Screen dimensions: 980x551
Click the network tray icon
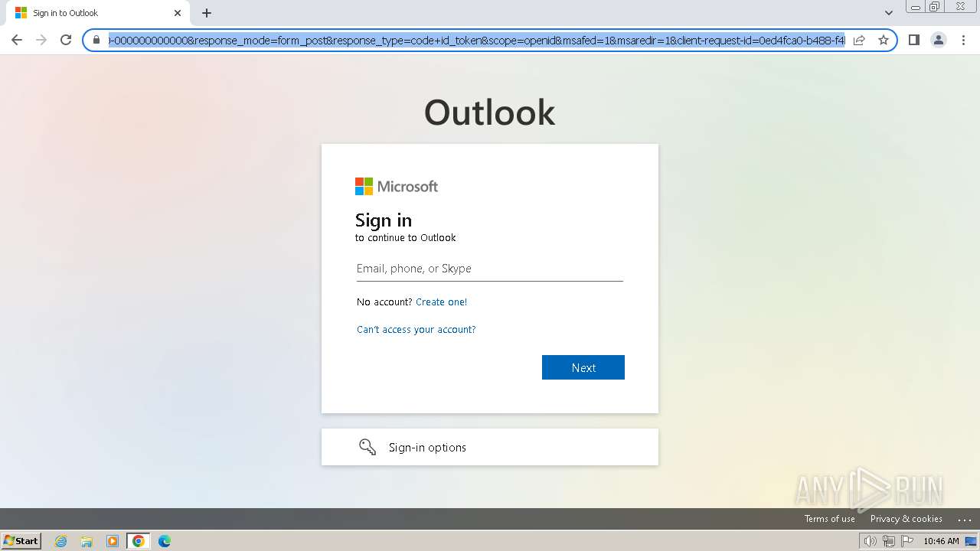point(888,541)
